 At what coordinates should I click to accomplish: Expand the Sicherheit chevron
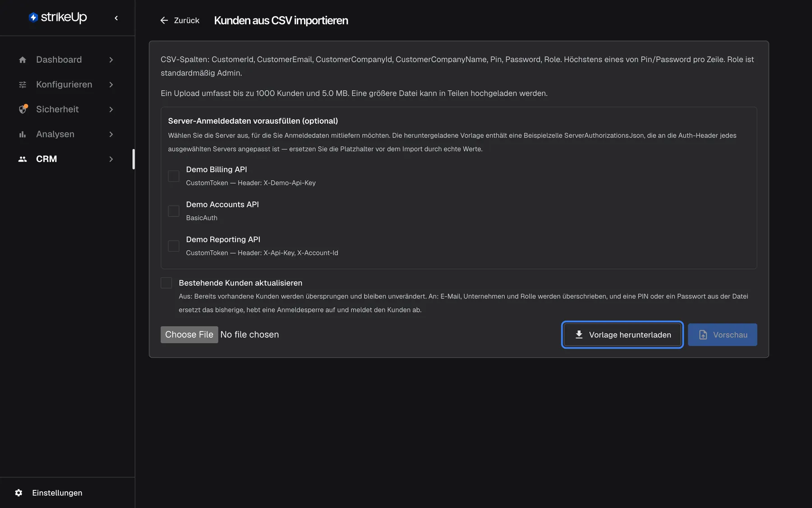click(x=111, y=109)
